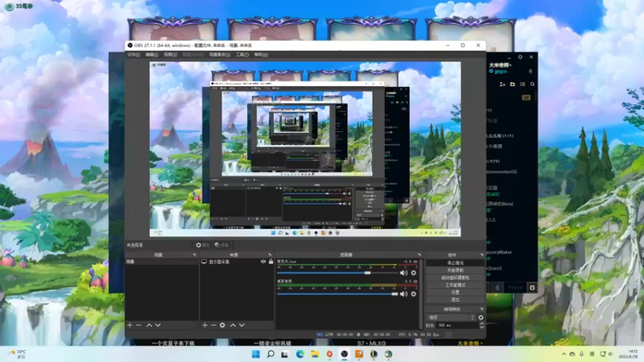Open taskbar Search magnifier icon

[x=270, y=354]
